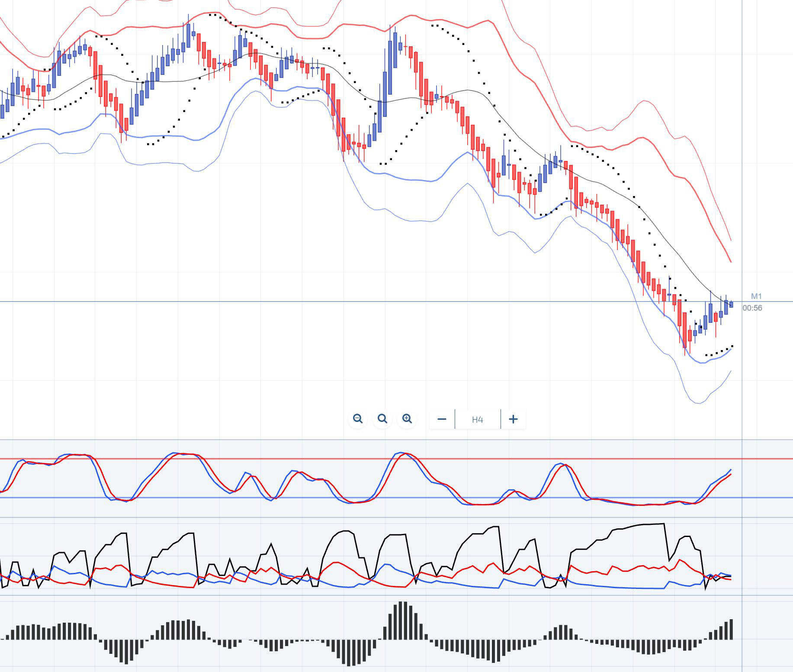
Task: Click the zoom in magnifier icon
Action: click(x=407, y=419)
